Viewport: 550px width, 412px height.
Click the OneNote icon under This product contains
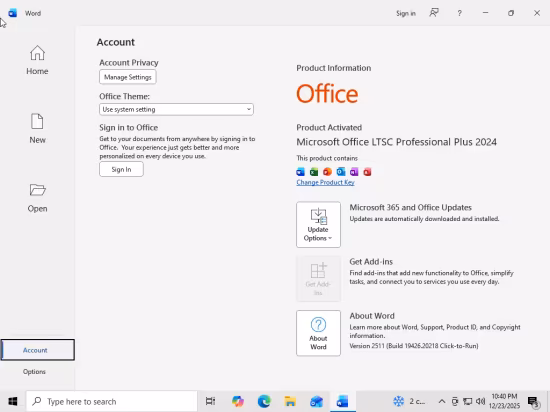click(354, 172)
